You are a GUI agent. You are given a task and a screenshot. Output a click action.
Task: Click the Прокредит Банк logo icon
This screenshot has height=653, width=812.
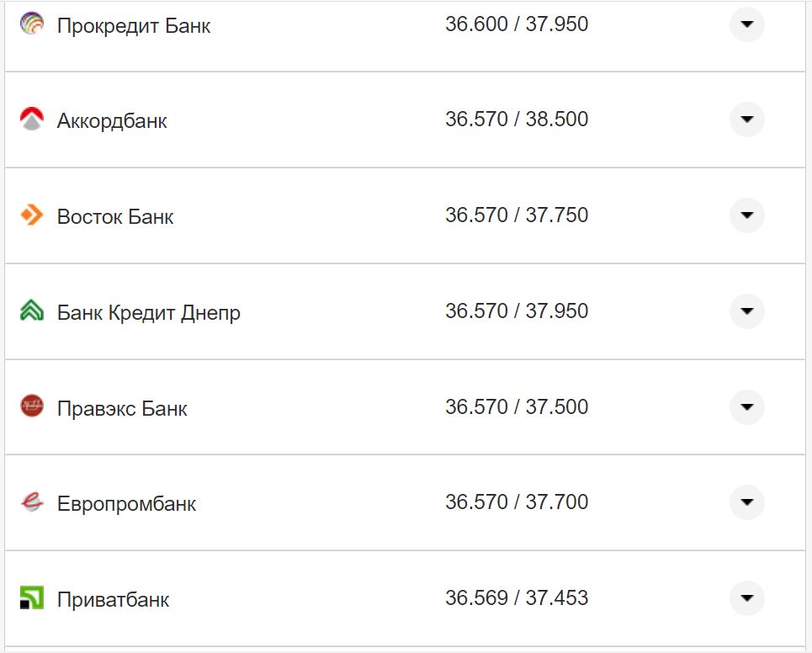point(31,24)
